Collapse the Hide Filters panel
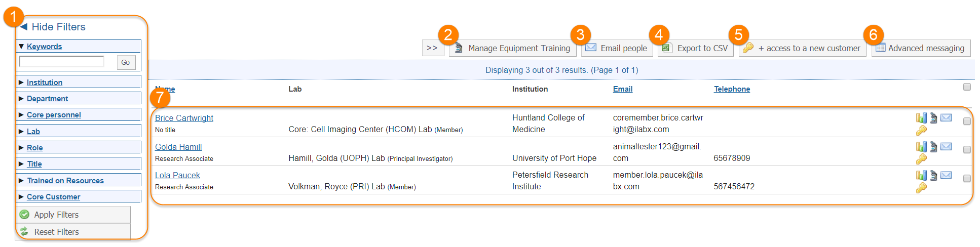The height and width of the screenshot is (247, 980). tap(53, 27)
